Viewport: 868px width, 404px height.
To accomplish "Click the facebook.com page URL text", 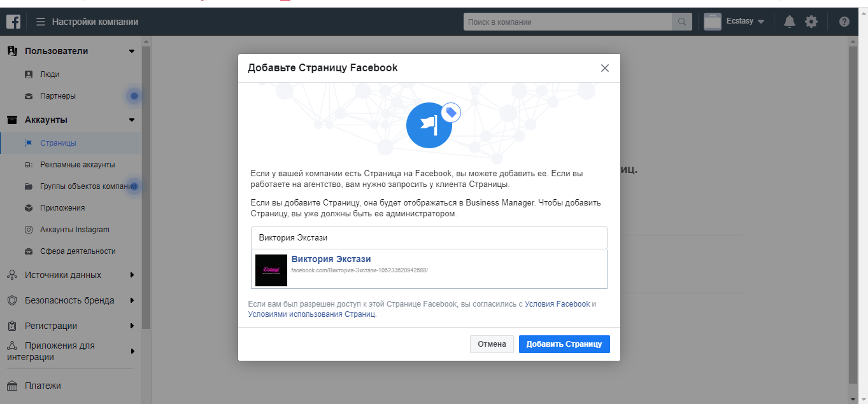I will tap(359, 270).
